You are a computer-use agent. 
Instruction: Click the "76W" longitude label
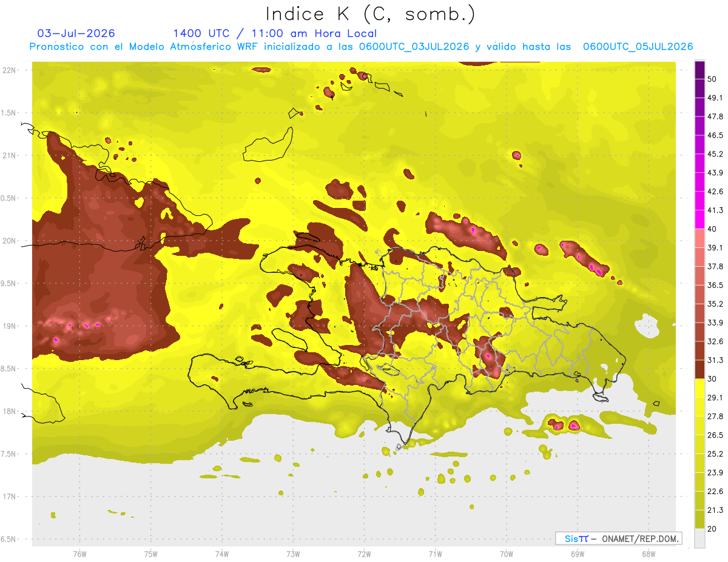pos(79,554)
